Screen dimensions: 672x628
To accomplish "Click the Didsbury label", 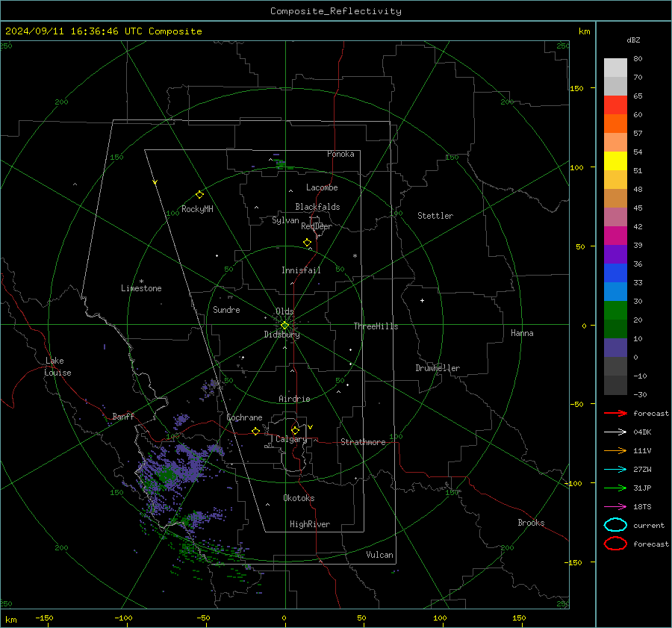I will point(281,335).
